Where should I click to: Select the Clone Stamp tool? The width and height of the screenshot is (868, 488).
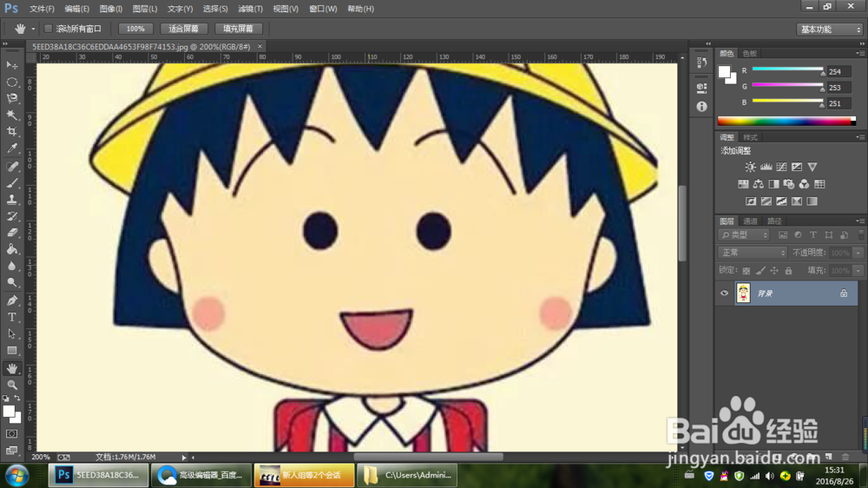[11, 200]
